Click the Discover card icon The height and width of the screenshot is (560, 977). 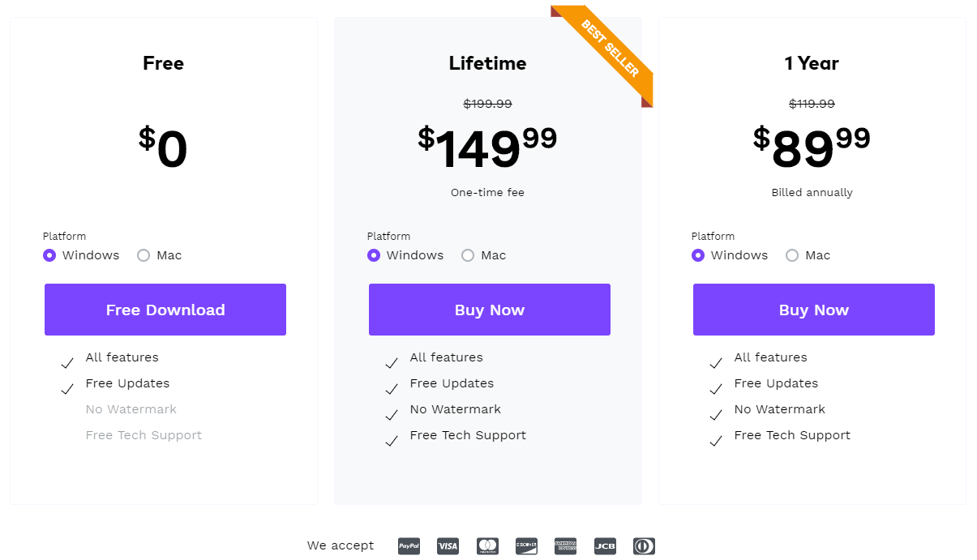coord(526,546)
